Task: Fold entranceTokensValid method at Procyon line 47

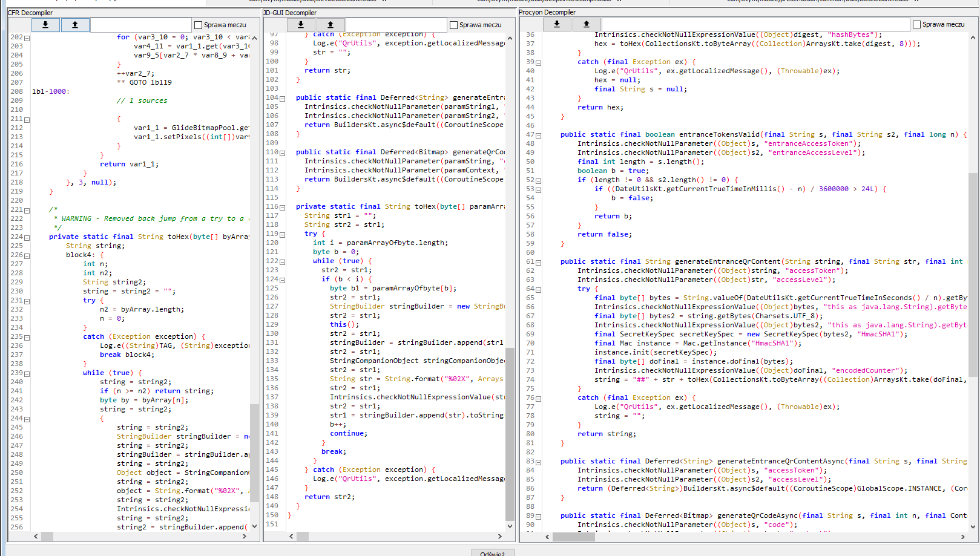Action: [538, 136]
